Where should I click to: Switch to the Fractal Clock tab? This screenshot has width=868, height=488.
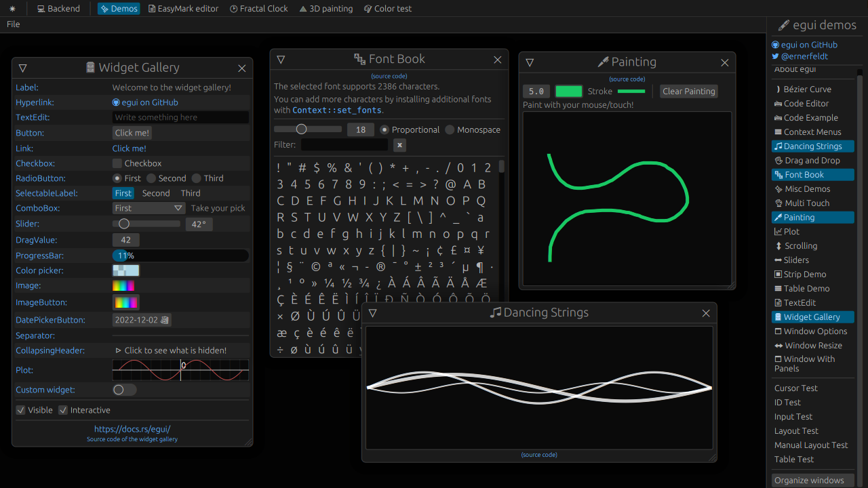(258, 9)
